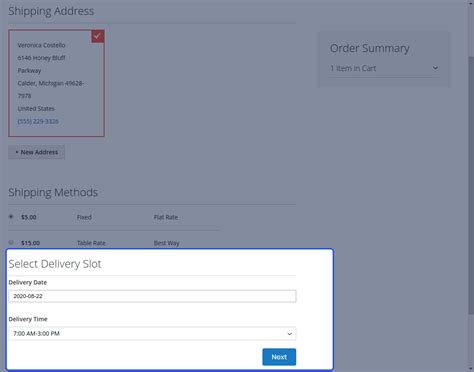474x372 pixels.
Task: Click the Order Summary heading
Action: point(370,48)
